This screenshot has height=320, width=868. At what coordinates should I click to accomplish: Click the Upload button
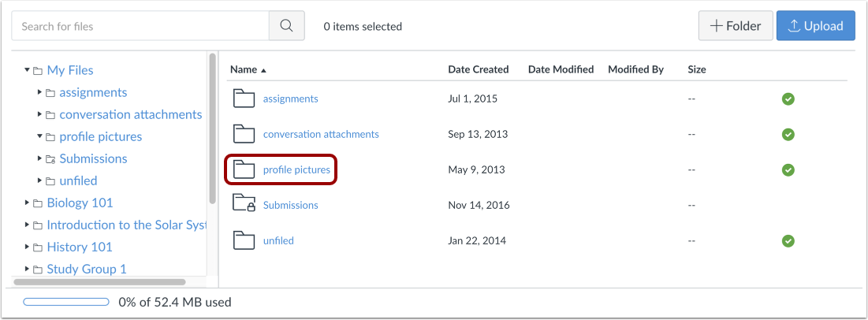point(815,26)
